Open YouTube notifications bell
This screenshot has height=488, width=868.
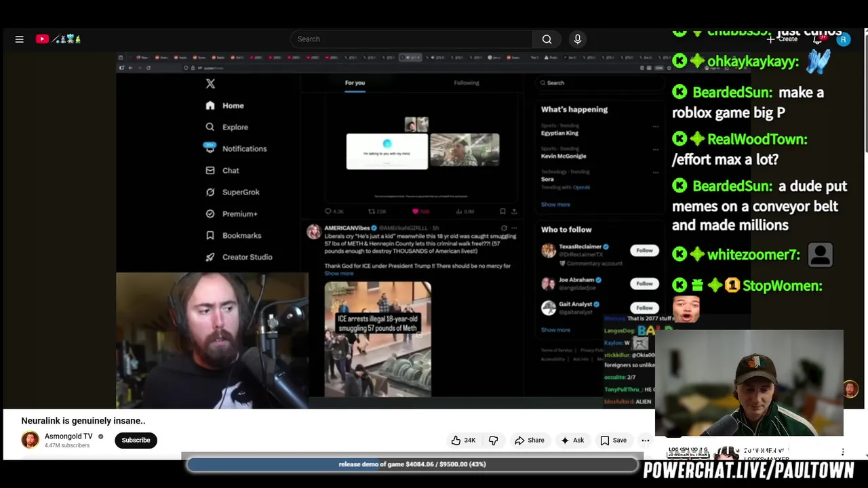pos(818,39)
